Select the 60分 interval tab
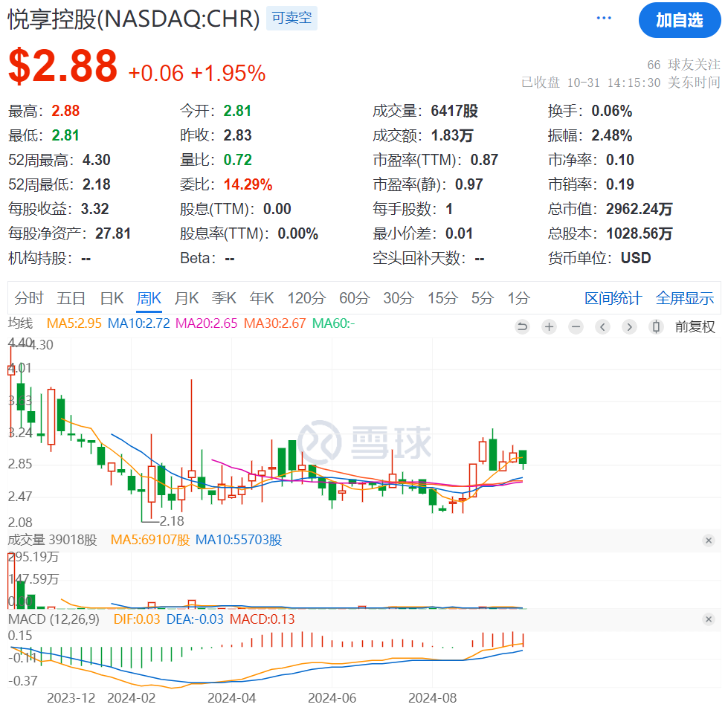The height and width of the screenshot is (713, 728). tap(354, 298)
